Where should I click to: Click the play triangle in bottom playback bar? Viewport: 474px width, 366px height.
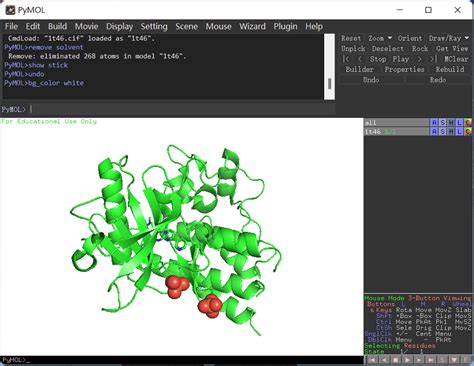coord(407,360)
